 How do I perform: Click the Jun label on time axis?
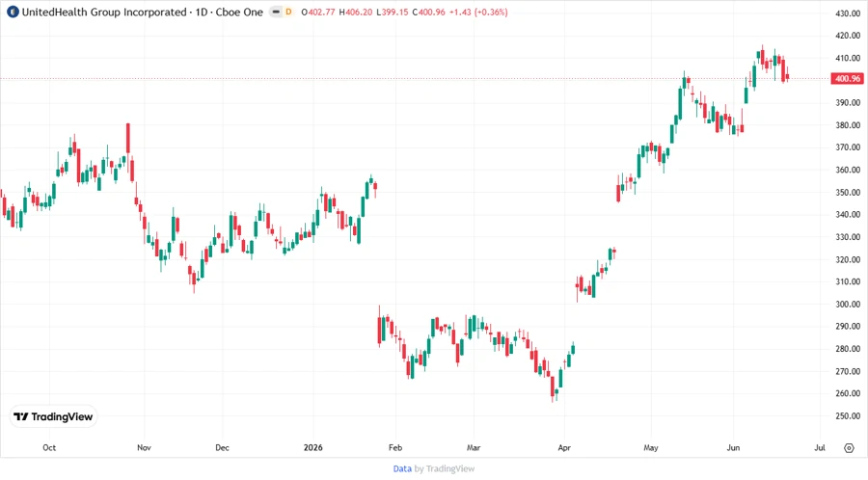pyautogui.click(x=733, y=448)
